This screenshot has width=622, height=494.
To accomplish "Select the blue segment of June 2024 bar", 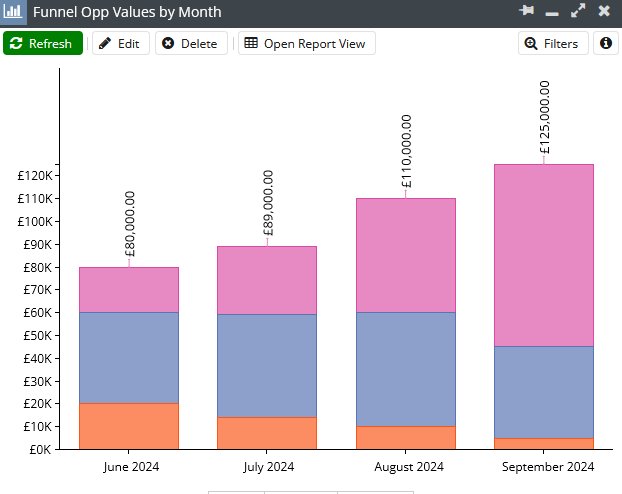I will [129, 358].
